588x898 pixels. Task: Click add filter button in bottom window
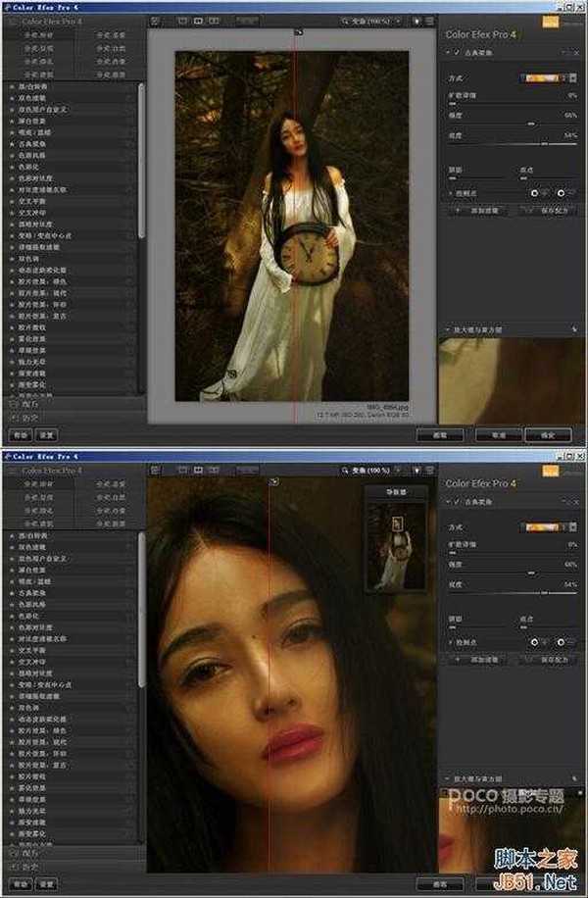477,659
